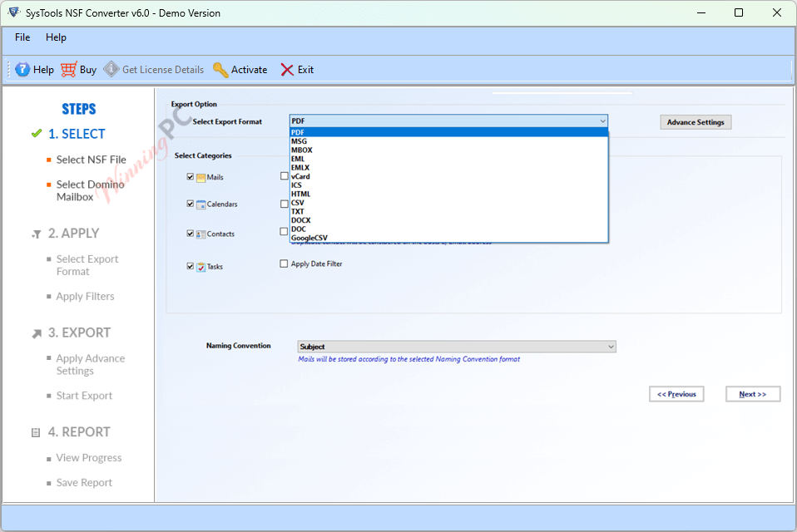797x532 pixels.
Task: Click the Apply Advance Settings step
Action: click(x=91, y=364)
